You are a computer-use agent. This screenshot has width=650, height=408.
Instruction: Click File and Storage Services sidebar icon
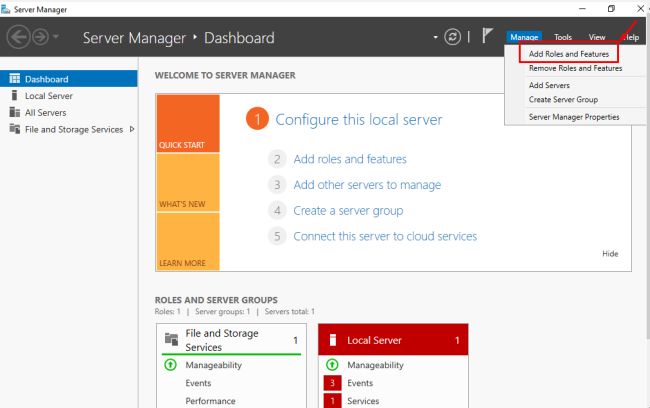tap(15, 129)
